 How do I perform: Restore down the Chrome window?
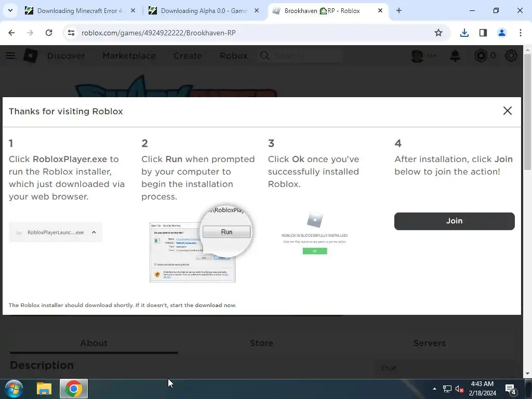496,10
